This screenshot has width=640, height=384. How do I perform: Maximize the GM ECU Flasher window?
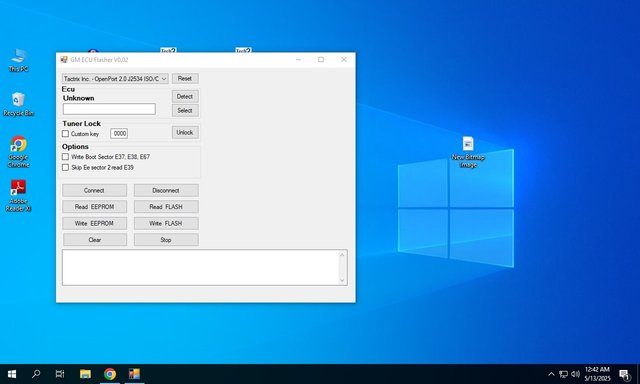tap(321, 60)
